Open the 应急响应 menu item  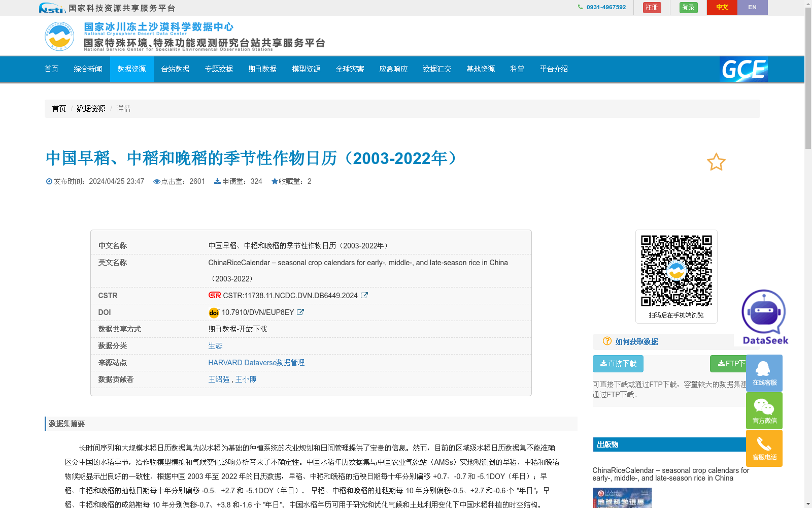(x=393, y=69)
